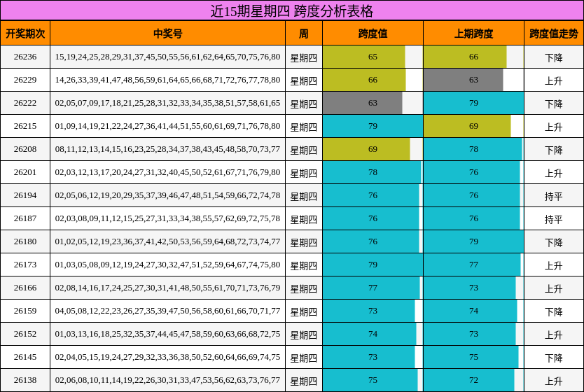Screen dimensions: 584x392
Task: Click draw number 26173
Action: click(x=25, y=265)
